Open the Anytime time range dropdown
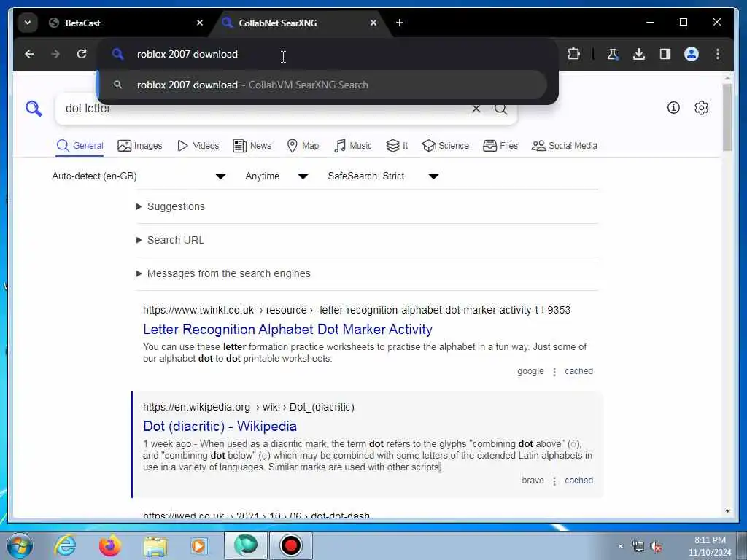The height and width of the screenshot is (560, 747). (x=276, y=176)
